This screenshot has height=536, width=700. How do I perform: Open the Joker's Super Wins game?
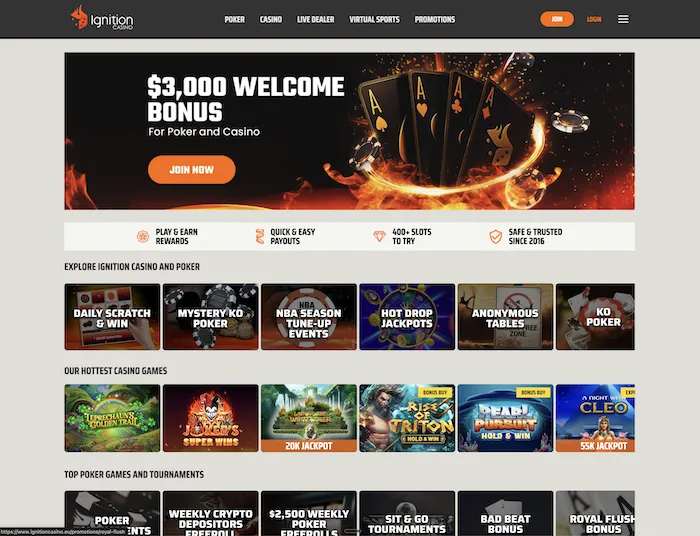[210, 418]
